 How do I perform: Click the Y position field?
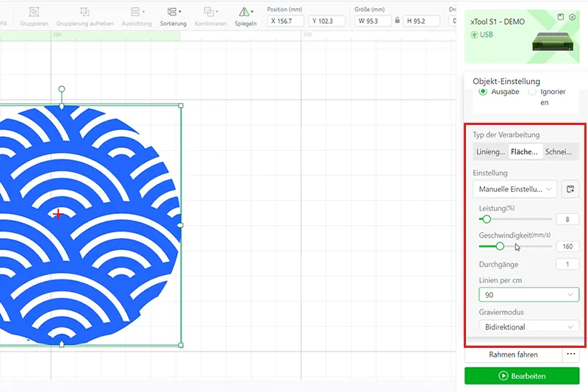pos(326,21)
